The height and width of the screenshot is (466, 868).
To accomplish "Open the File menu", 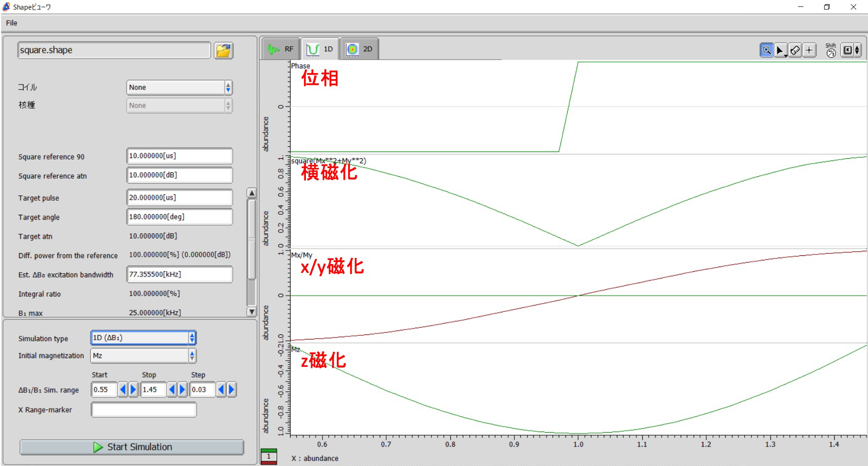I will pyautogui.click(x=12, y=23).
